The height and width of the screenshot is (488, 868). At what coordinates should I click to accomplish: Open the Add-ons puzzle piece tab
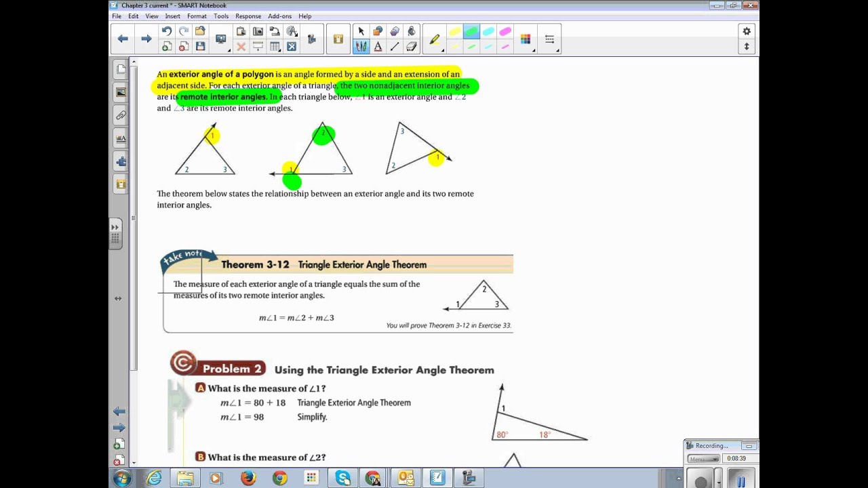pyautogui.click(x=121, y=161)
